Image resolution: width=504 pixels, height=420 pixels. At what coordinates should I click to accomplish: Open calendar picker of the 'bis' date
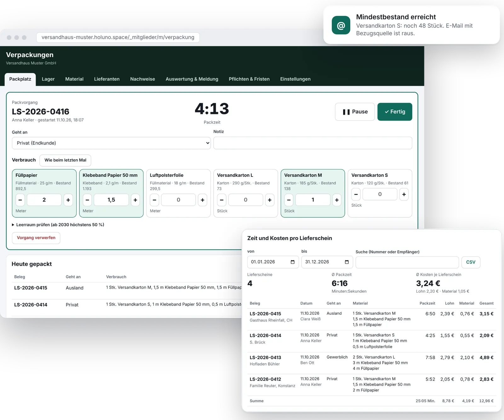(x=347, y=262)
